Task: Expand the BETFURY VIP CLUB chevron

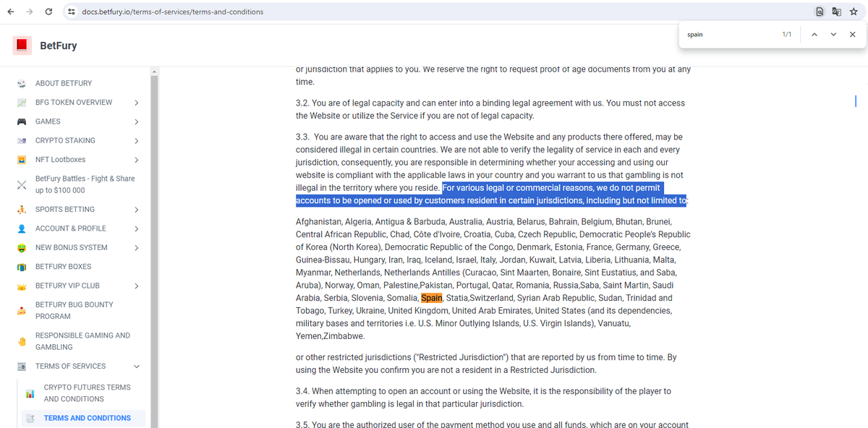Action: (x=136, y=286)
